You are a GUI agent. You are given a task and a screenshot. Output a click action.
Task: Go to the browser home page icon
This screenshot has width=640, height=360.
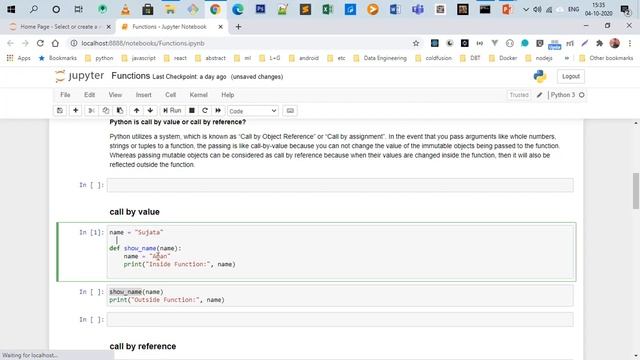(55, 43)
